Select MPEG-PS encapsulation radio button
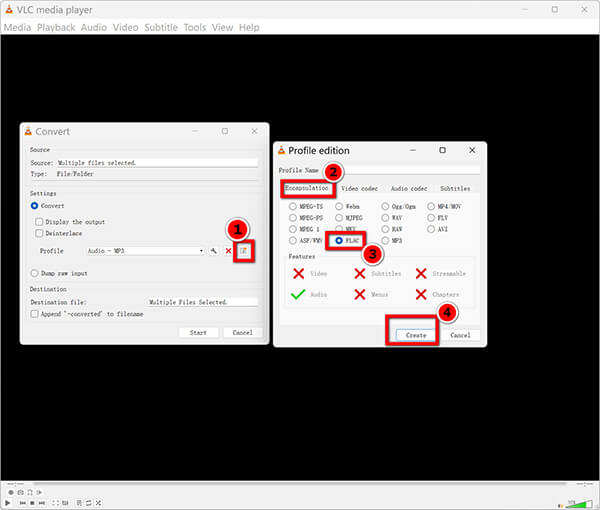600x510 pixels. [x=293, y=218]
